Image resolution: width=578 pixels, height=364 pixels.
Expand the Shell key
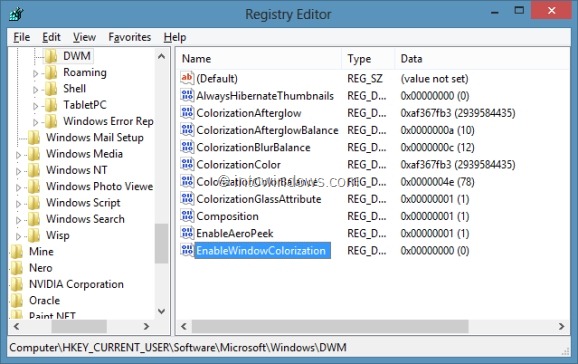click(x=35, y=90)
